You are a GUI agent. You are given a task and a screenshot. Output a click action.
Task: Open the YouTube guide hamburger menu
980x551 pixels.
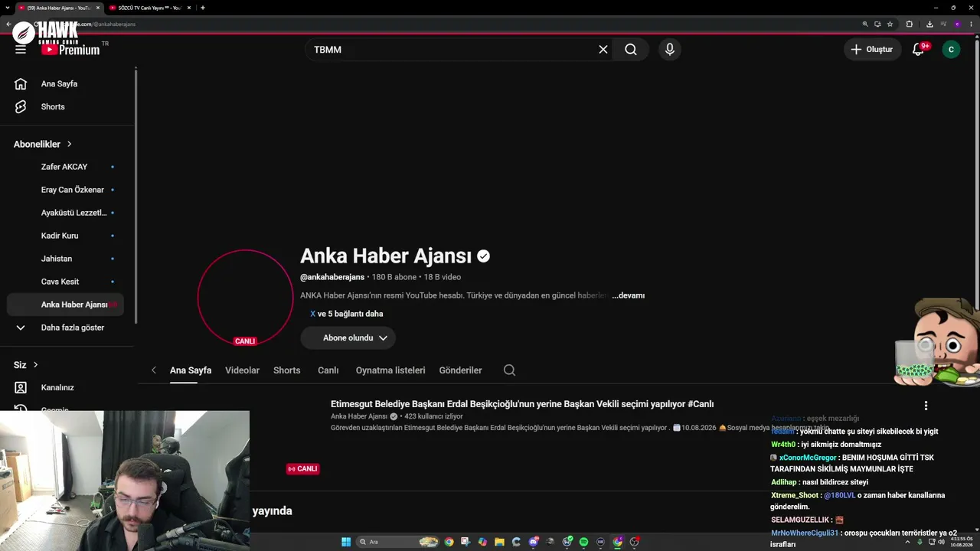pos(21,49)
